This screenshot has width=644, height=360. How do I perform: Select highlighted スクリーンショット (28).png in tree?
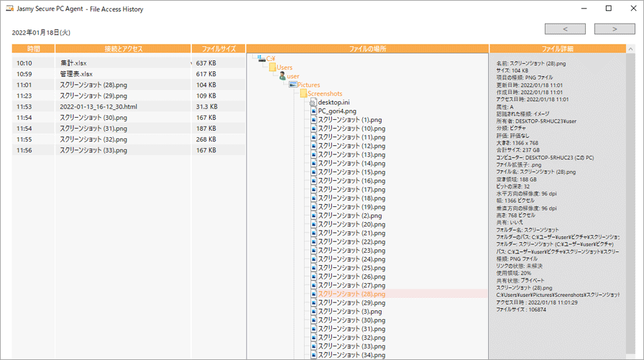[351, 294]
